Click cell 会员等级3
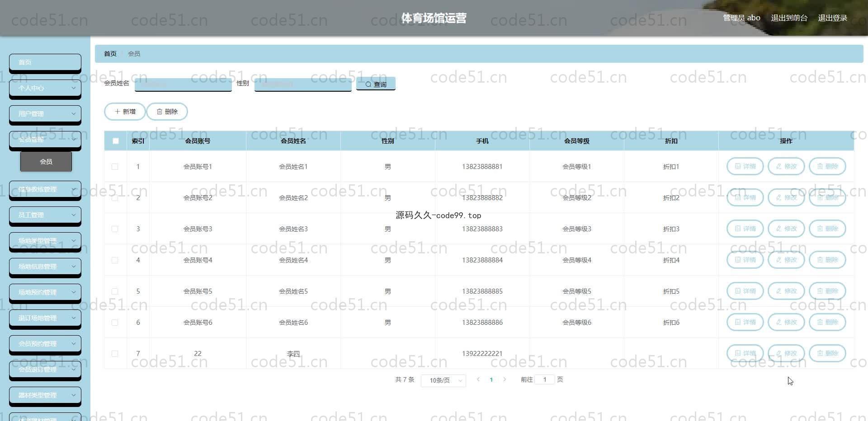Viewport: 868px width, 421px height. tap(576, 229)
